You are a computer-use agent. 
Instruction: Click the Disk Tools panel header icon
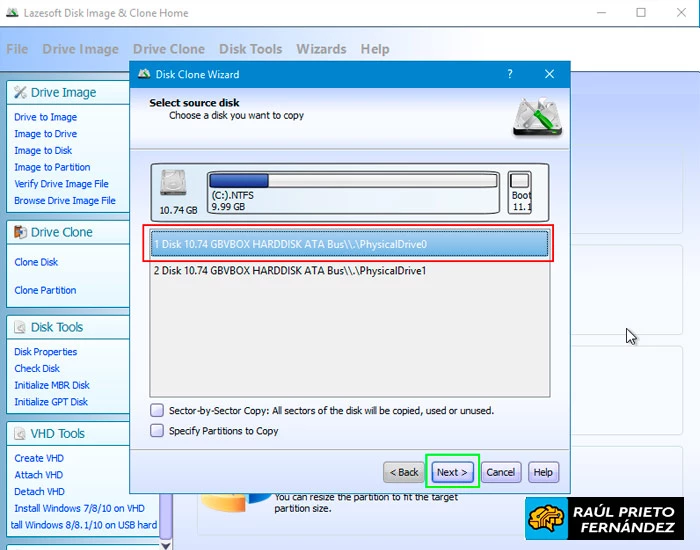tap(20, 328)
